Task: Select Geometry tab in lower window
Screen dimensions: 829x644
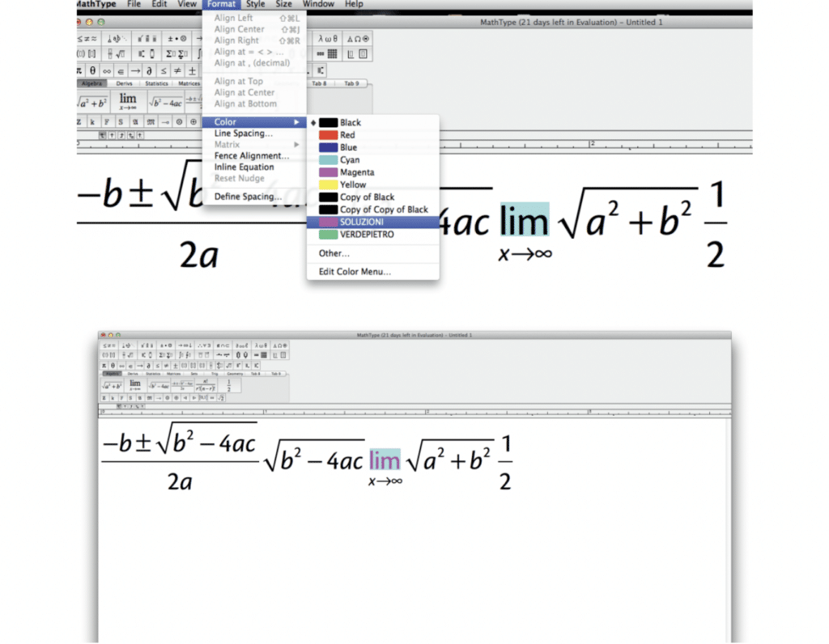Action: pos(235,374)
